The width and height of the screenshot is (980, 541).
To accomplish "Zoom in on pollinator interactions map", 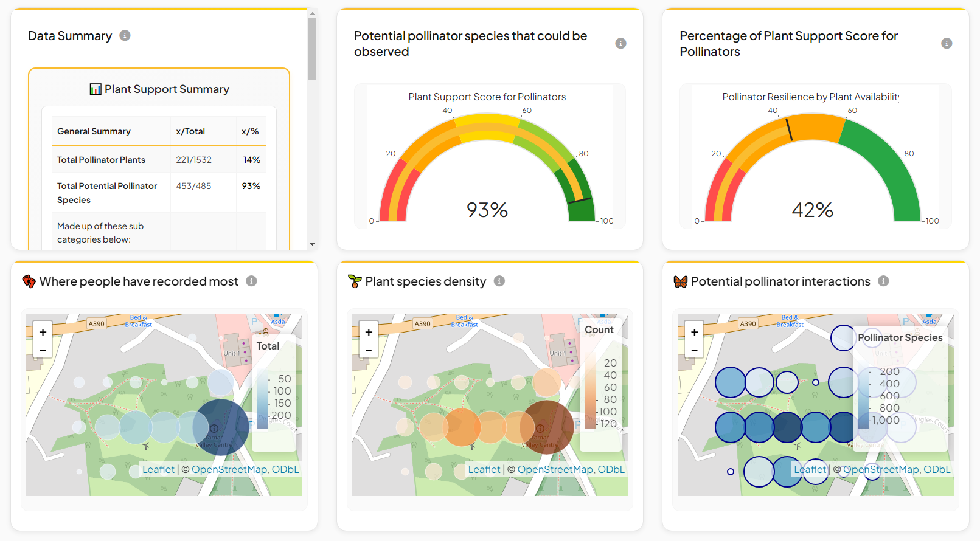I will tap(694, 332).
